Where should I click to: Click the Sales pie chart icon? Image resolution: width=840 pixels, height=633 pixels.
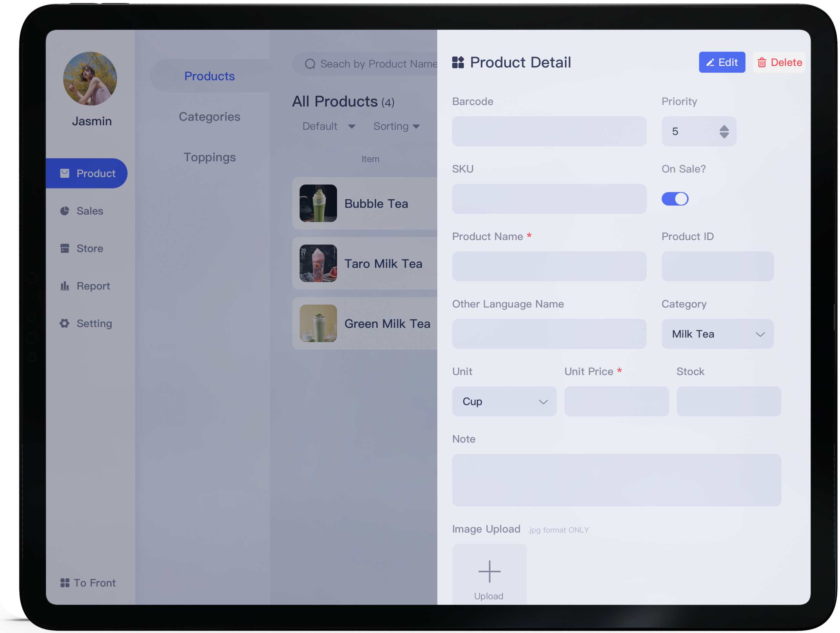pyautogui.click(x=65, y=211)
